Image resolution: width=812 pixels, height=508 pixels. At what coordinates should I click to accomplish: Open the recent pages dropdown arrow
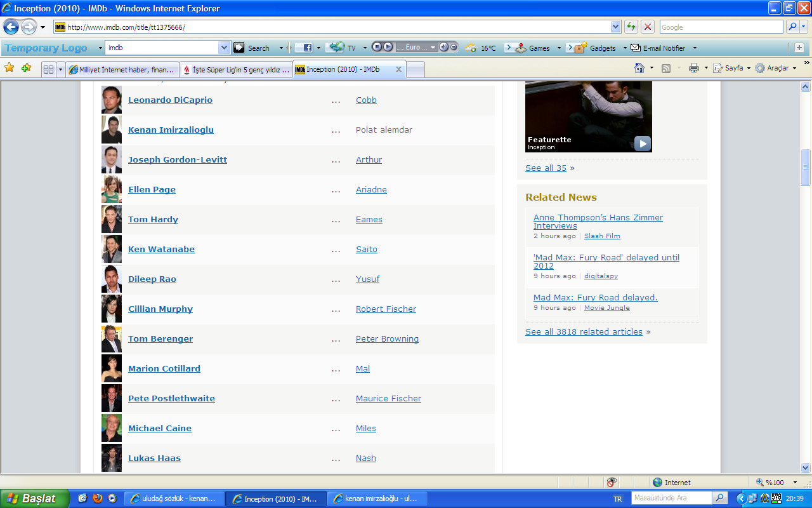click(43, 27)
